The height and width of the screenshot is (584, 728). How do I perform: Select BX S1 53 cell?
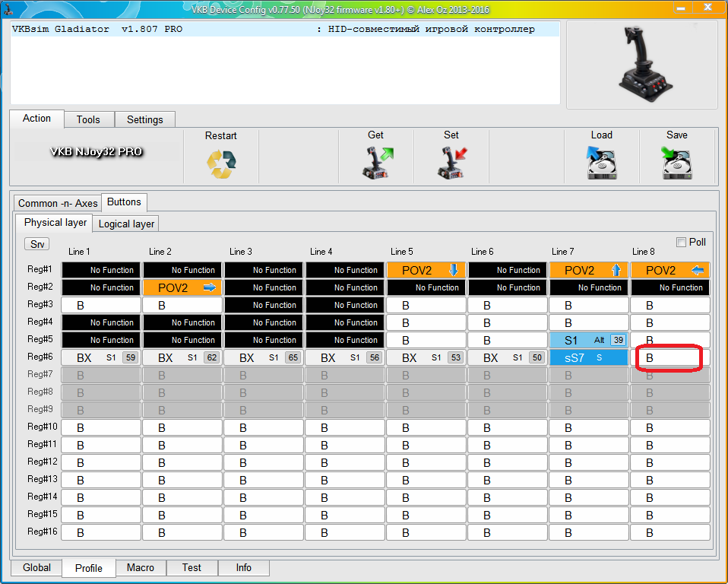click(x=426, y=357)
